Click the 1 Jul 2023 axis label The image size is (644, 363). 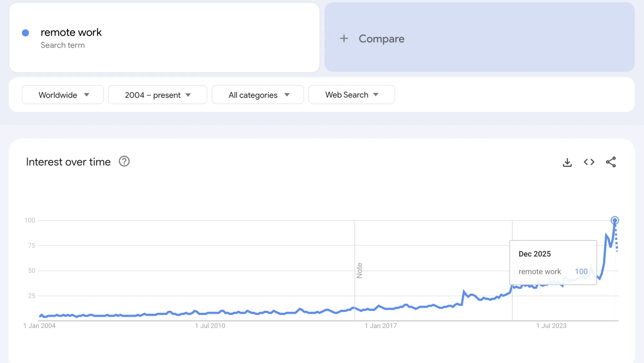point(551,326)
